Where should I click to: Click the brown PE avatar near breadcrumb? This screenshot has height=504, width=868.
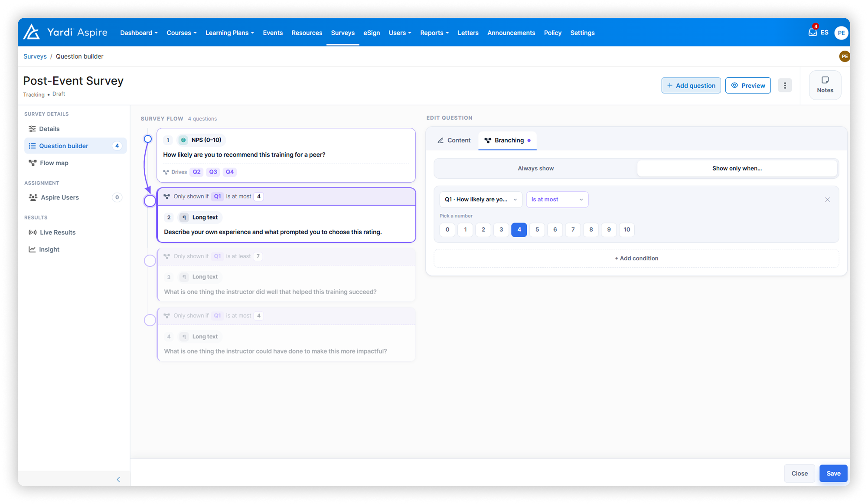tap(844, 56)
